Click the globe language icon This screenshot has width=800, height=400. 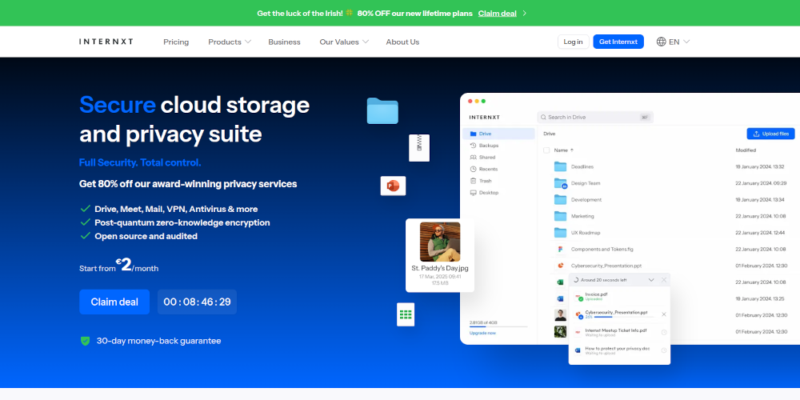tap(661, 42)
